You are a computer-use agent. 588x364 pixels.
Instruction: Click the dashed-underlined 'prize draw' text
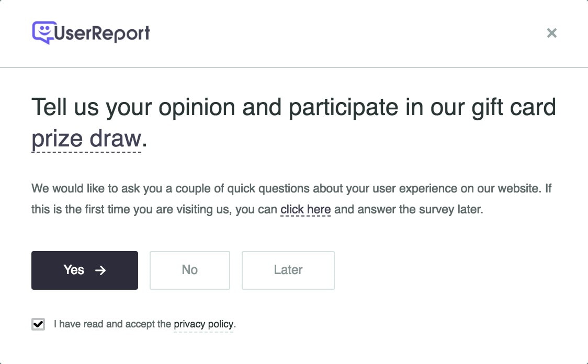coord(86,138)
